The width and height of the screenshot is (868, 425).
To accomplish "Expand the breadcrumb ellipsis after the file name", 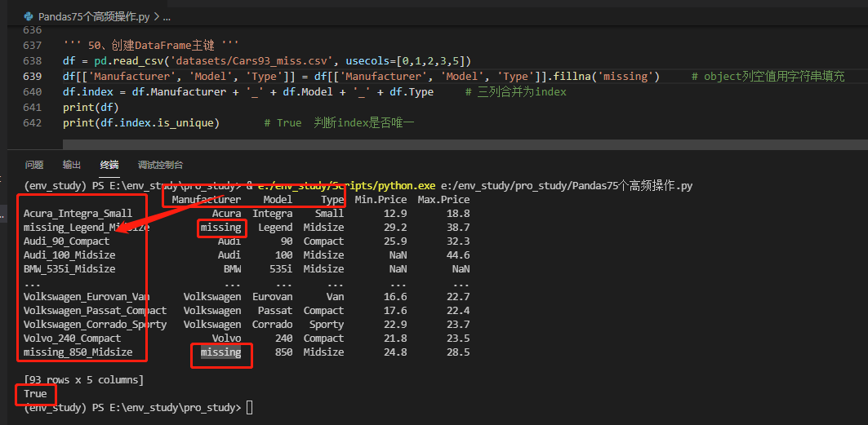I will tap(166, 18).
